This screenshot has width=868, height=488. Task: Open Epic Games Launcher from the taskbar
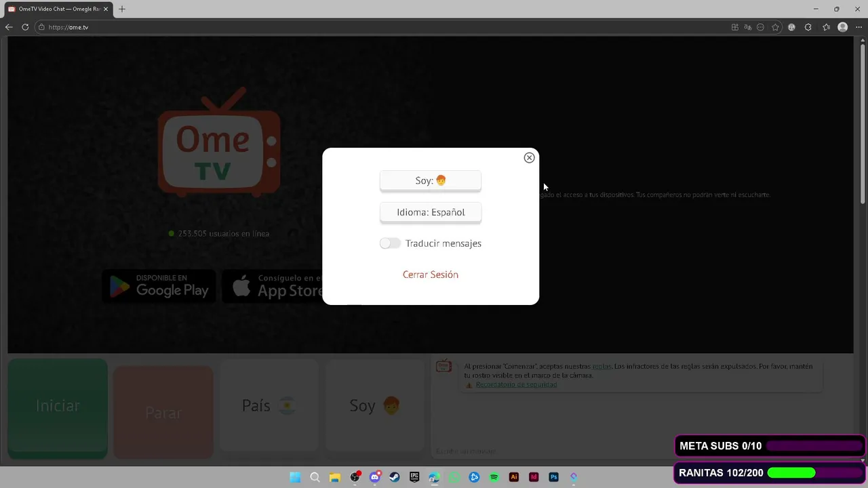(414, 477)
